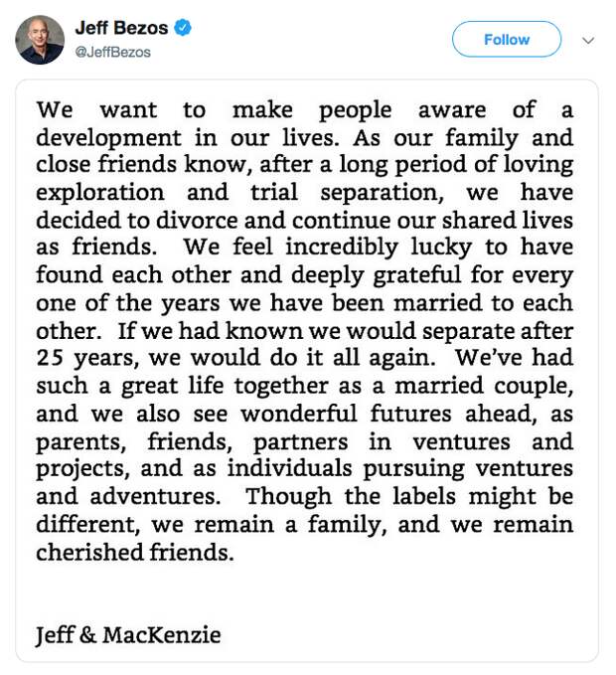The width and height of the screenshot is (616, 675).
Task: Open the tweet options chevron menu
Action: [x=587, y=41]
